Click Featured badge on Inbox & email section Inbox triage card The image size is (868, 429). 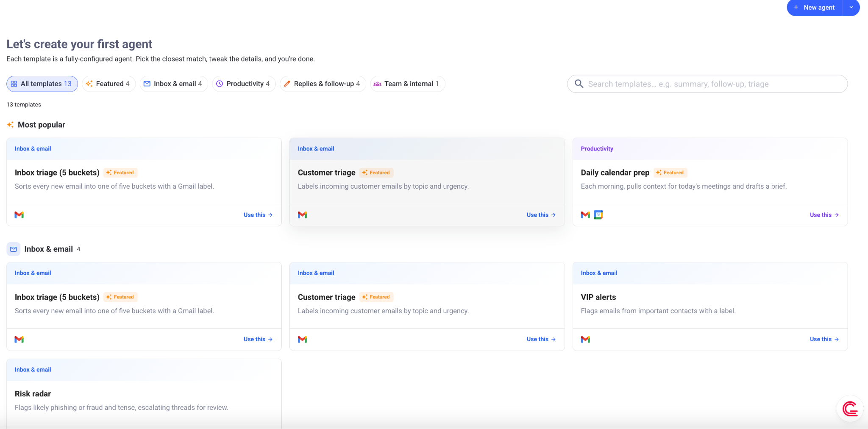pos(120,297)
